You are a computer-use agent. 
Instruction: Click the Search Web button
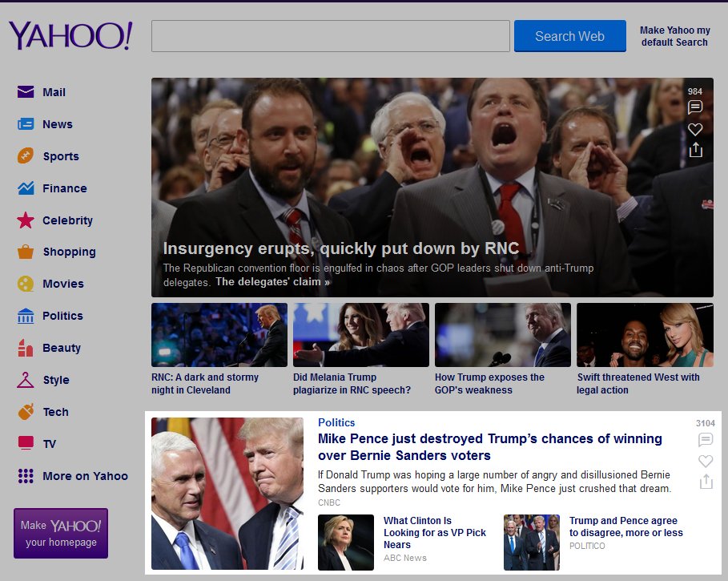569,36
